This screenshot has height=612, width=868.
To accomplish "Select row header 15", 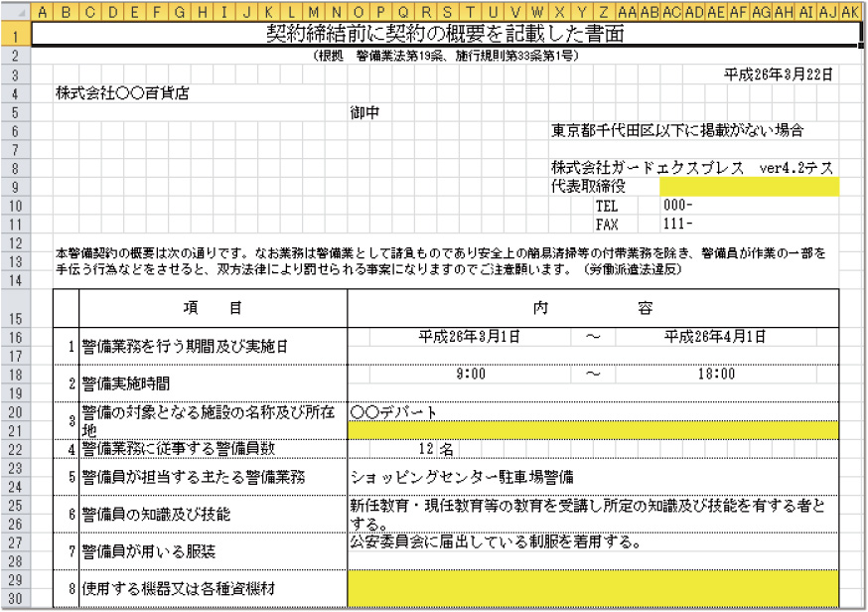I will (16, 308).
